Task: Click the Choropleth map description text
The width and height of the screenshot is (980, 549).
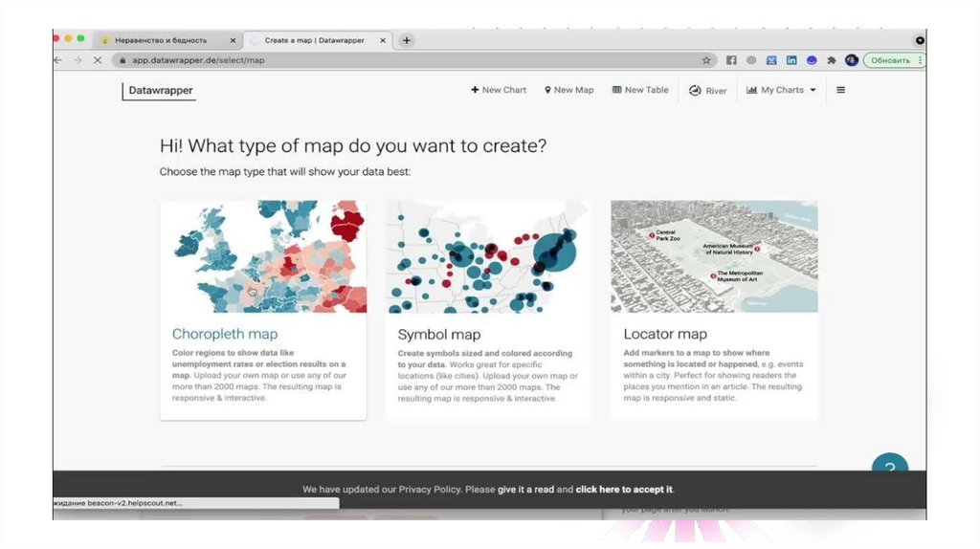Action: [x=260, y=375]
